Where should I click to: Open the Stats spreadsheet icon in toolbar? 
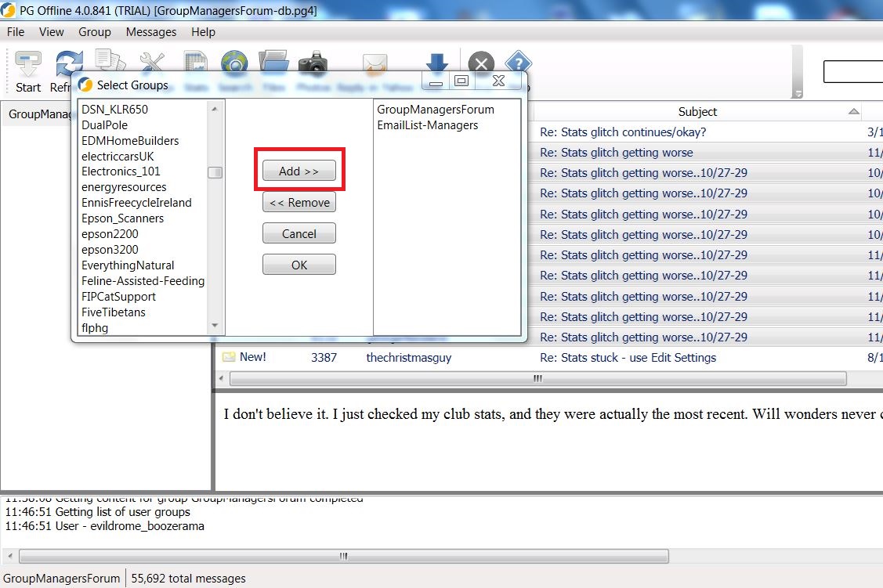pyautogui.click(x=196, y=61)
